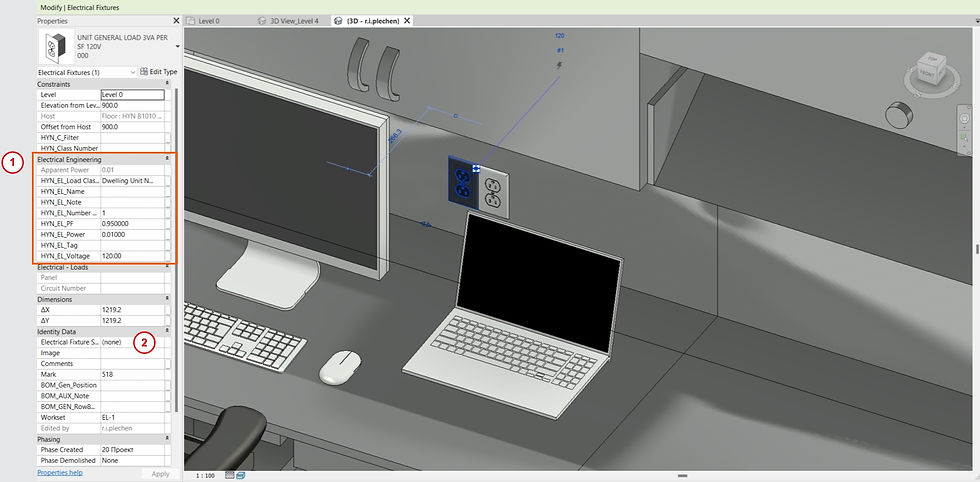Close the {3D - r.i.plechen} tab
980x482 pixels.
[407, 21]
